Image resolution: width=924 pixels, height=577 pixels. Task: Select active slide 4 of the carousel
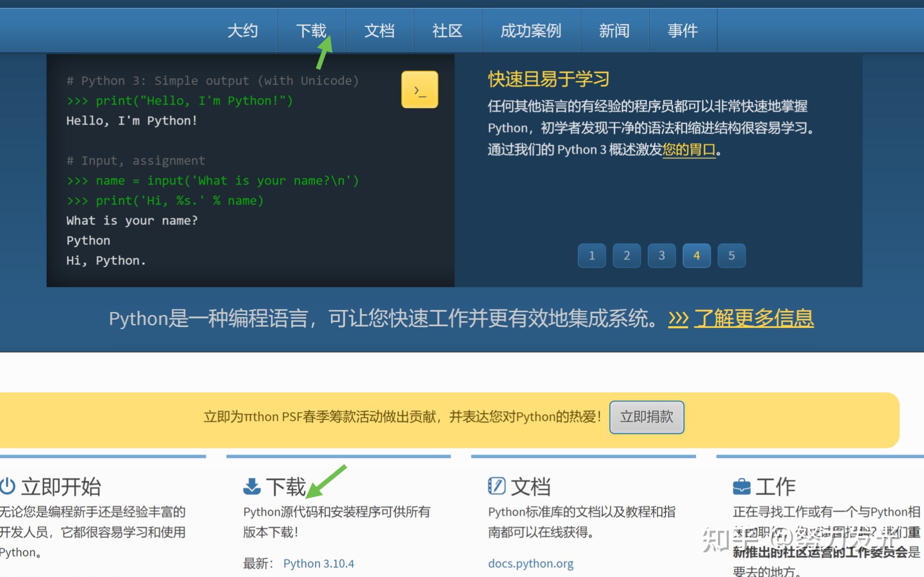coord(696,256)
